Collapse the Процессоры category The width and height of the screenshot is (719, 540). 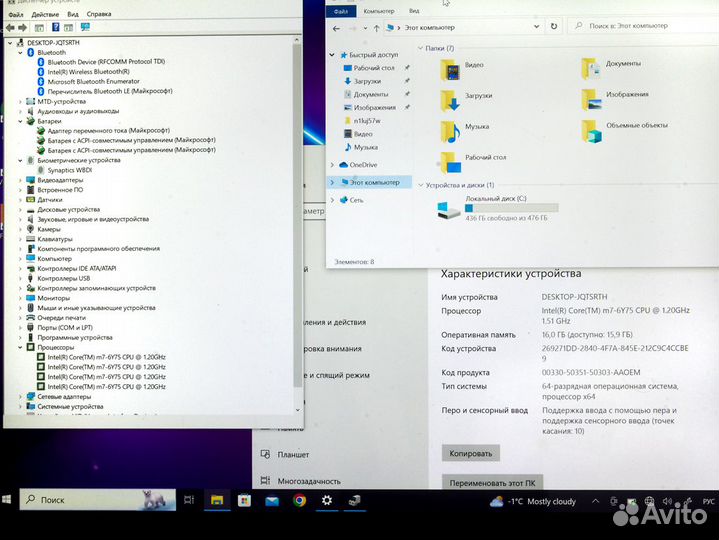tap(20, 347)
